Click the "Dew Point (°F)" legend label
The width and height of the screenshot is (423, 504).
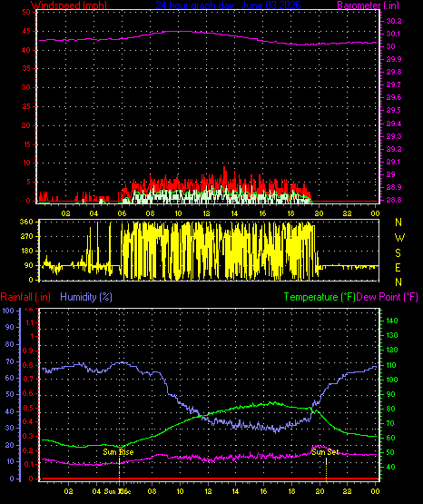point(388,297)
